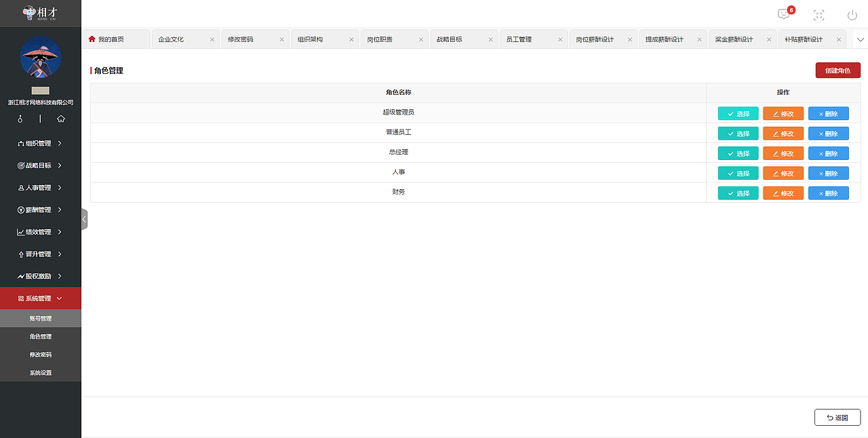The image size is (868, 438).
Task: Select the 普通员工 role
Action: [x=738, y=134]
